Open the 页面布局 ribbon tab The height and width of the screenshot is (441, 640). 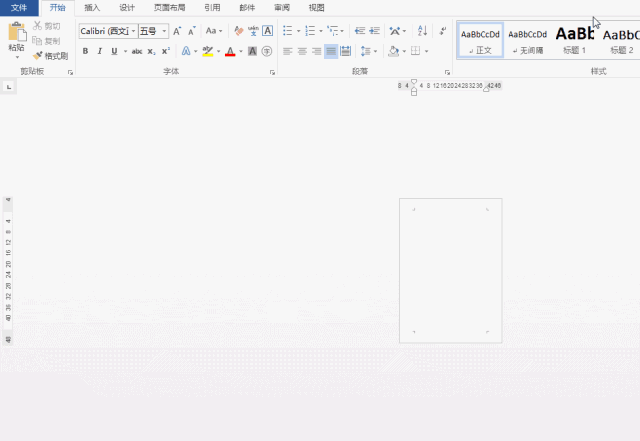click(169, 7)
